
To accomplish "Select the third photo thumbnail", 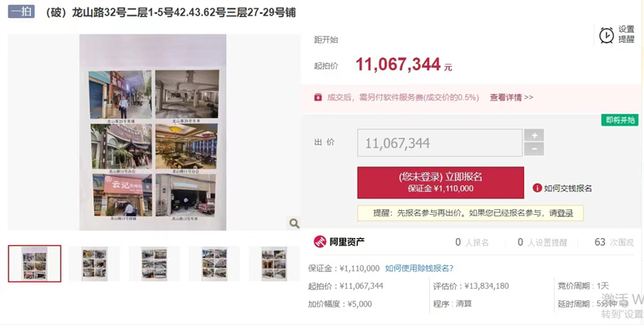I will pyautogui.click(x=154, y=264).
